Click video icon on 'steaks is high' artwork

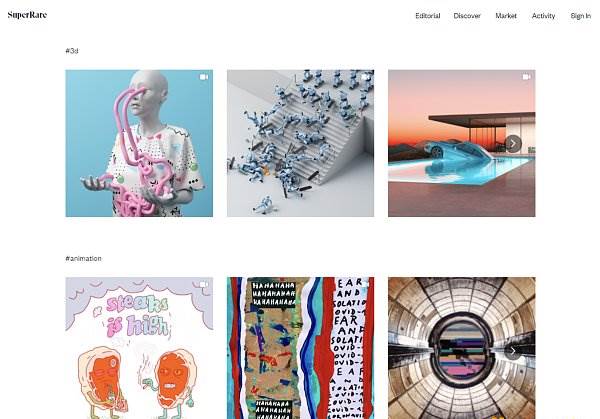pos(204,285)
